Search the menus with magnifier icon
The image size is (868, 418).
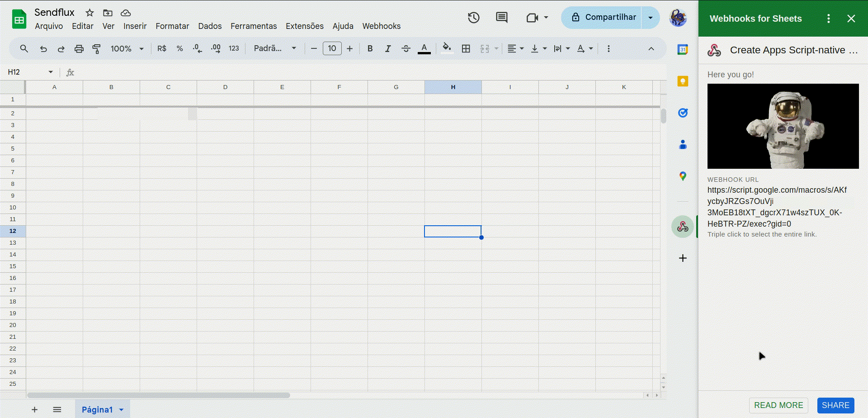(24, 48)
